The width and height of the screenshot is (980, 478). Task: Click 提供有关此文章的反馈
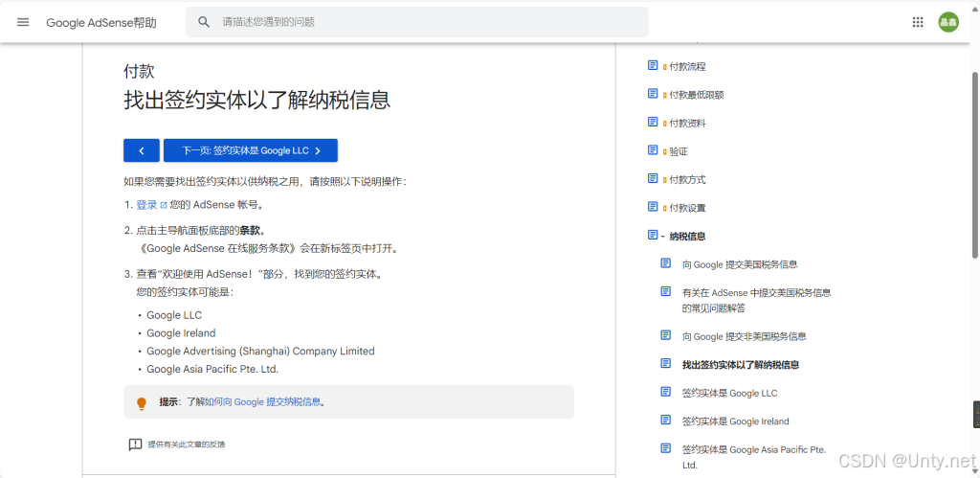(x=187, y=444)
